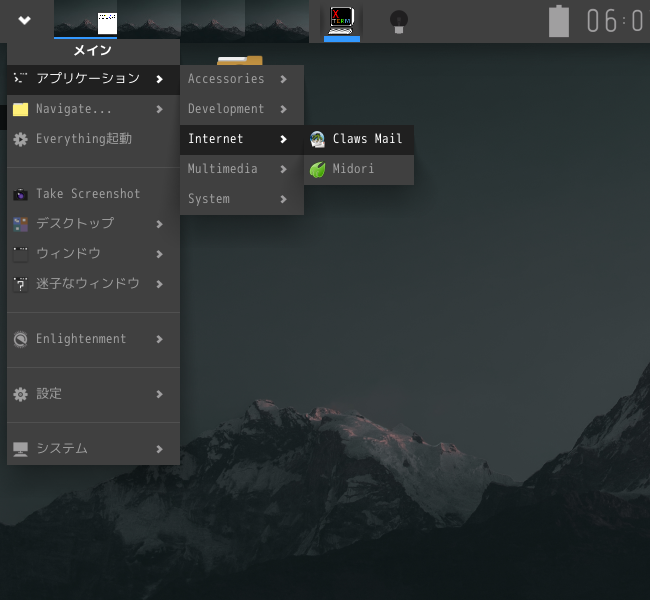Expand the 迷子なウィンドウ submenu arrow
650x600 pixels.
(160, 284)
